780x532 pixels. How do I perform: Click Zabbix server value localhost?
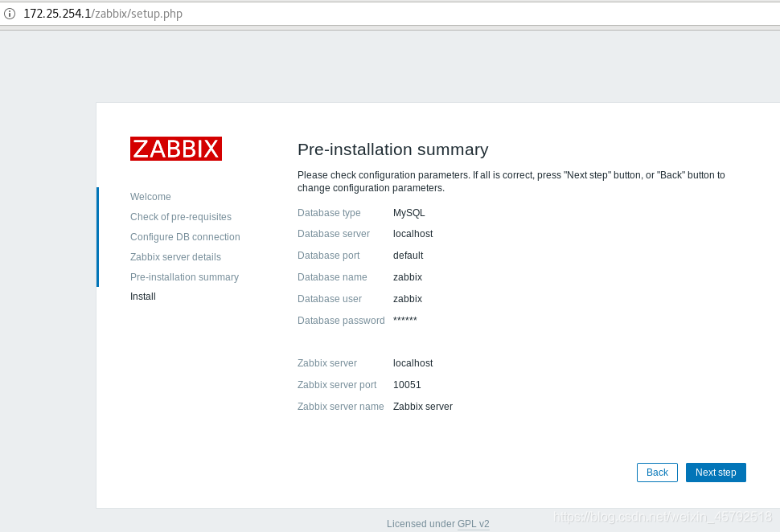[x=413, y=363]
